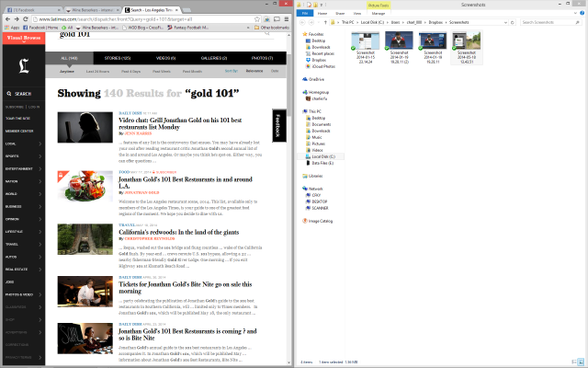Click the Explorer forward arrow

point(311,22)
